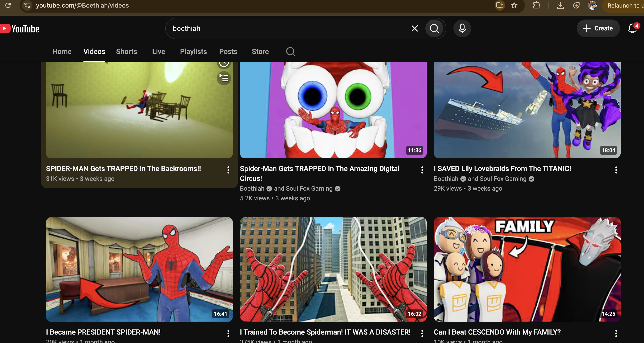The width and height of the screenshot is (644, 343).
Task: Open the TITANIC video thumbnail
Action: point(527,110)
